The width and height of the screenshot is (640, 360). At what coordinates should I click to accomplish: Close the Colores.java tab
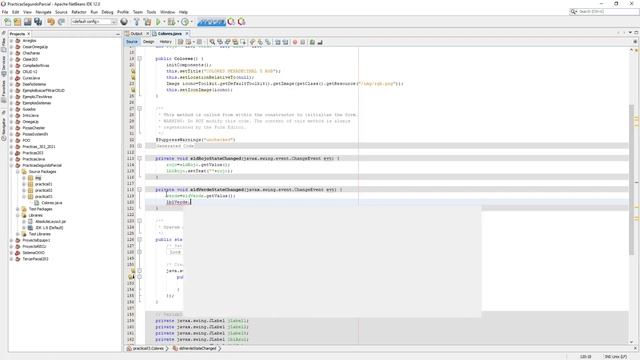coord(187,33)
